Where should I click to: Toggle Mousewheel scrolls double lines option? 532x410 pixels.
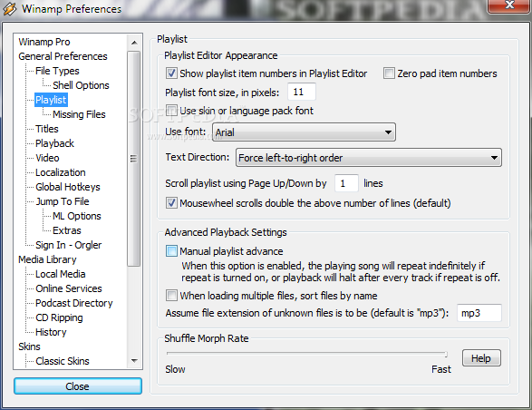(x=171, y=203)
